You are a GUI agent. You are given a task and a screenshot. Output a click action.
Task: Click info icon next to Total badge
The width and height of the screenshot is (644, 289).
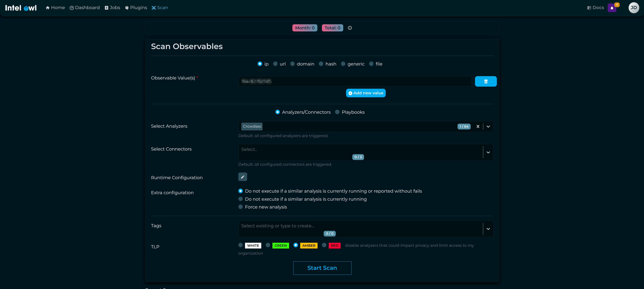(350, 28)
